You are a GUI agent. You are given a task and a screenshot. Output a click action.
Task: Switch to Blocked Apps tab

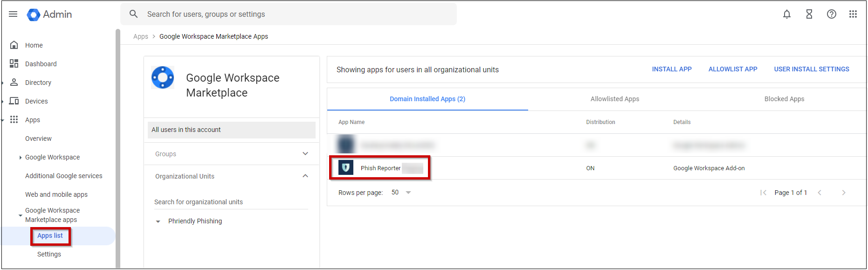pos(784,99)
